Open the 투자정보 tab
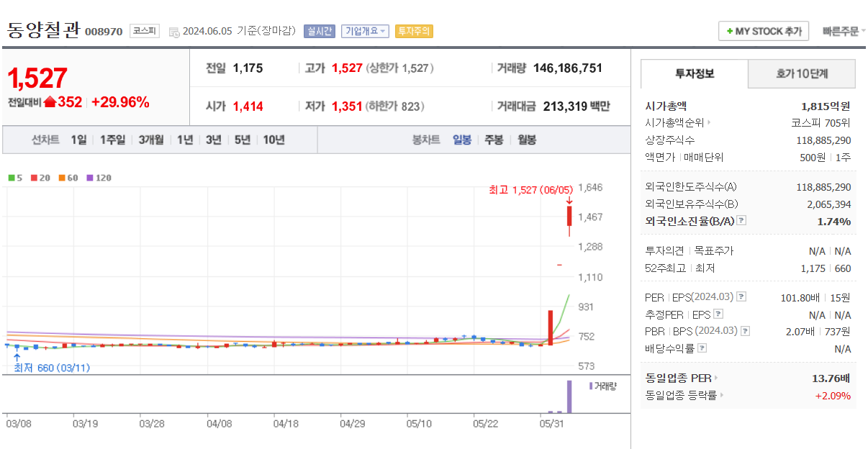The image size is (868, 449). tap(695, 73)
